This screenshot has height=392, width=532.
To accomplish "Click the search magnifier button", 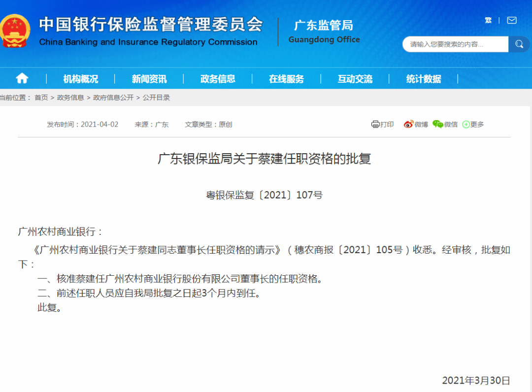I will (x=519, y=44).
